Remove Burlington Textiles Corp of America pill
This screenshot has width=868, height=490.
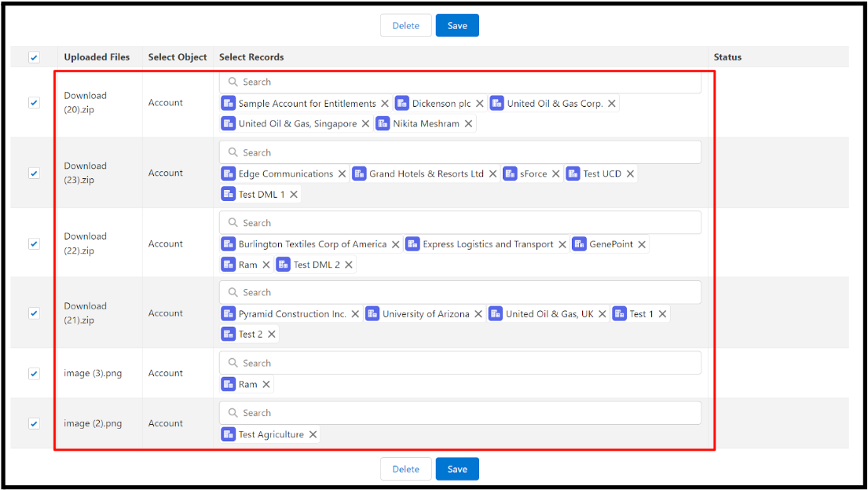[x=396, y=244]
